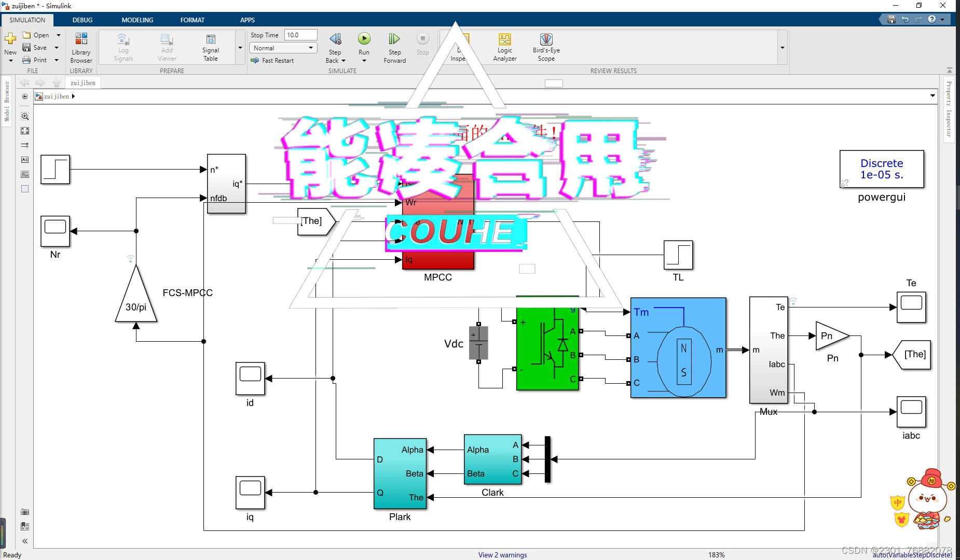Click the Zoom In tool in the palette

(x=25, y=116)
